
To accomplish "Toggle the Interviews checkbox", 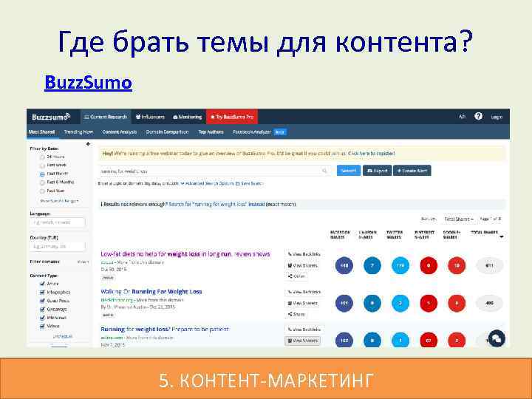I will [42, 318].
